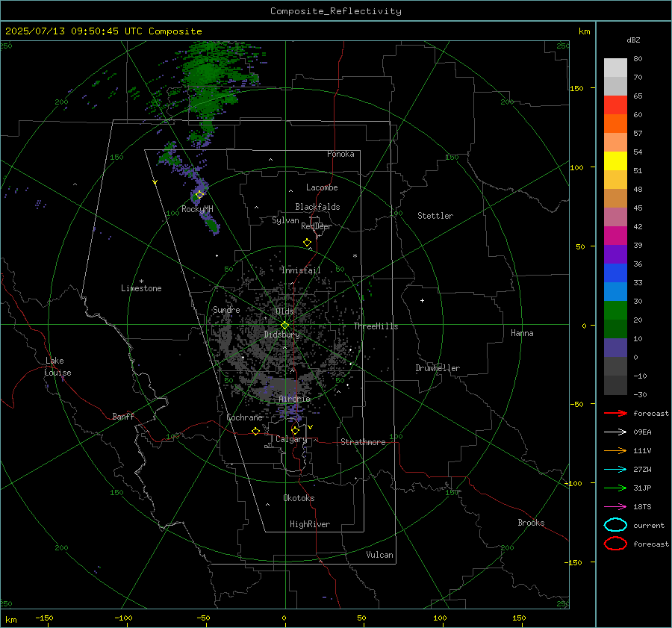The height and width of the screenshot is (628, 672).
Task: Click the Blackfalds label
Action: 317,207
